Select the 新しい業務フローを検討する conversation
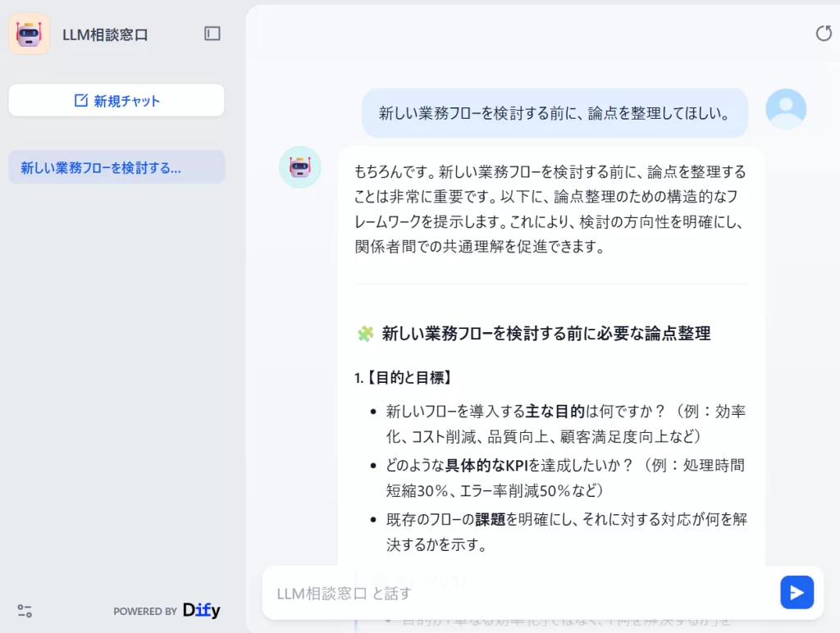 116,166
